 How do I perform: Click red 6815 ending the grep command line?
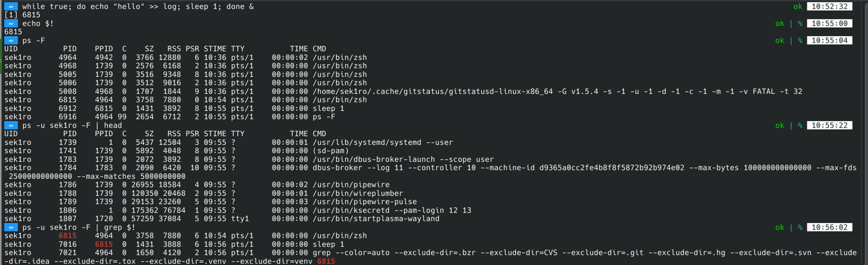pyautogui.click(x=326, y=261)
